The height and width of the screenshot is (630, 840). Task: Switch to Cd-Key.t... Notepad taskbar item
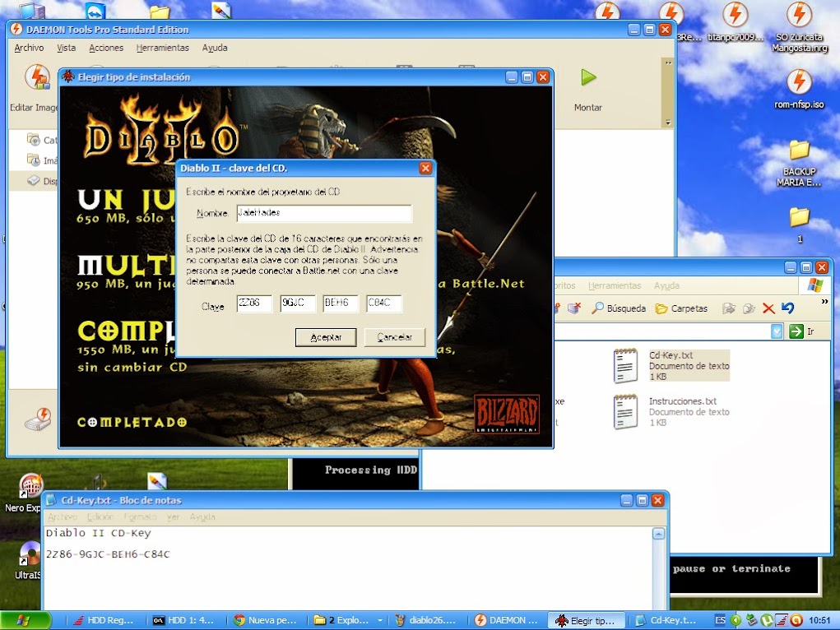tap(666, 620)
